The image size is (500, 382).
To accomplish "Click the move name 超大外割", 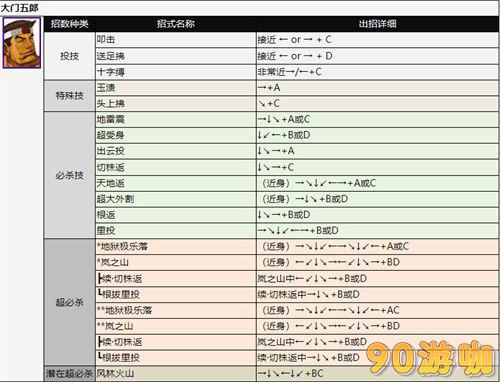I will tap(115, 199).
